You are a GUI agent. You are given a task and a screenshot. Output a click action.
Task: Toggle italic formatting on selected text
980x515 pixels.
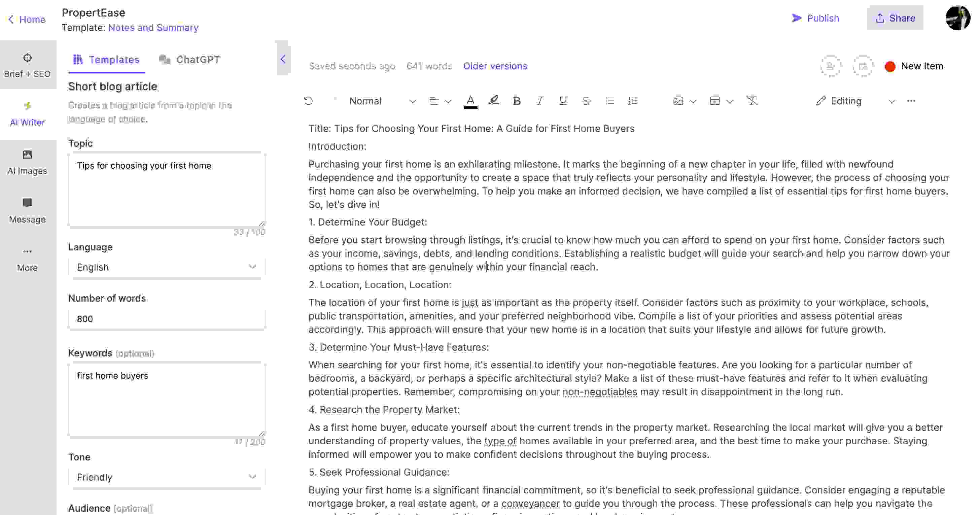click(x=539, y=101)
